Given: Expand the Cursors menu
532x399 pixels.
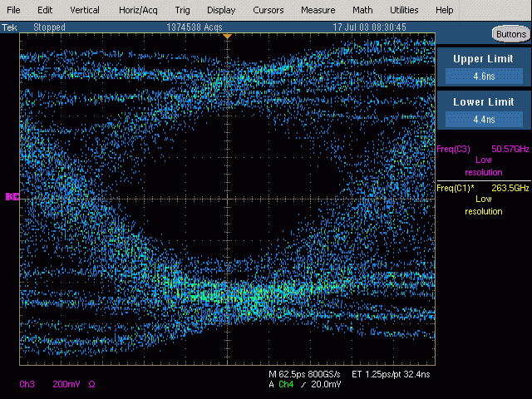Looking at the screenshot, I should tap(268, 10).
